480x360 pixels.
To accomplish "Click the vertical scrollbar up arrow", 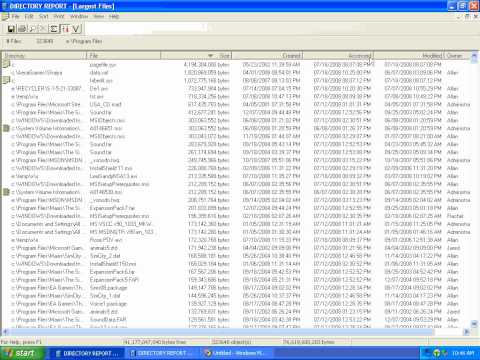I will coord(474,56).
